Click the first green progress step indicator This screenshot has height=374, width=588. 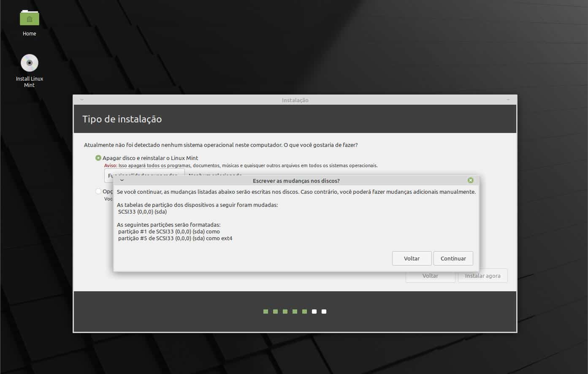(266, 312)
